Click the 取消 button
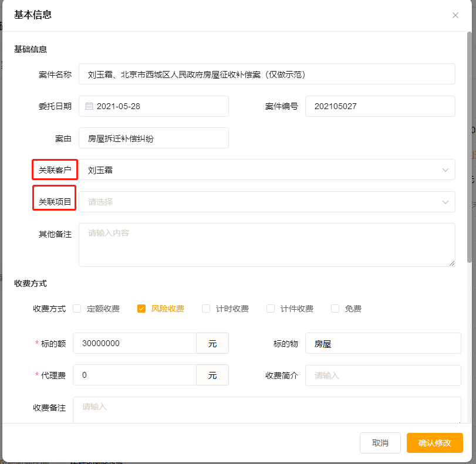This screenshot has width=476, height=464. [x=380, y=443]
